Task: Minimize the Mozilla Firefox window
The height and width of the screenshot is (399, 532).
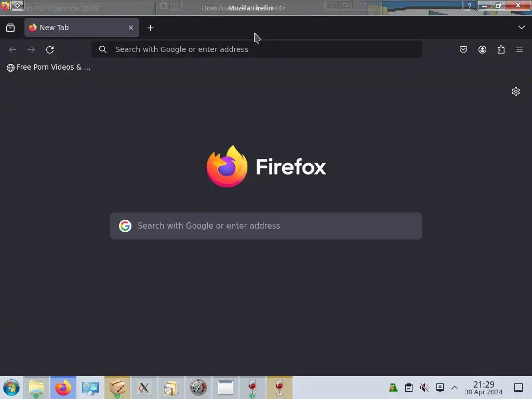Action: [485, 5]
